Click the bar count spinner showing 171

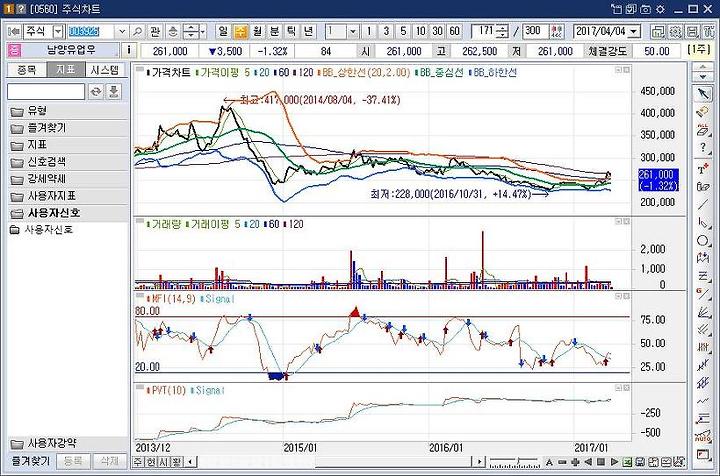point(490,31)
